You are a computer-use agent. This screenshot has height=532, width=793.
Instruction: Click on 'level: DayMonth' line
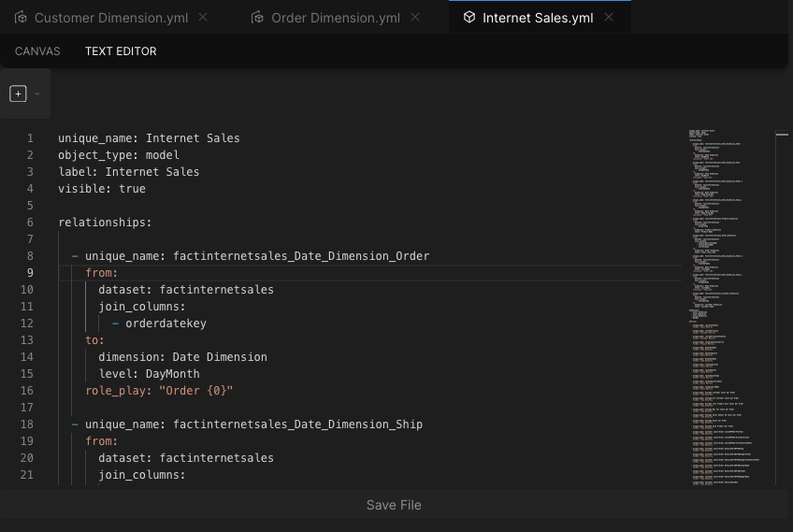(x=150, y=374)
